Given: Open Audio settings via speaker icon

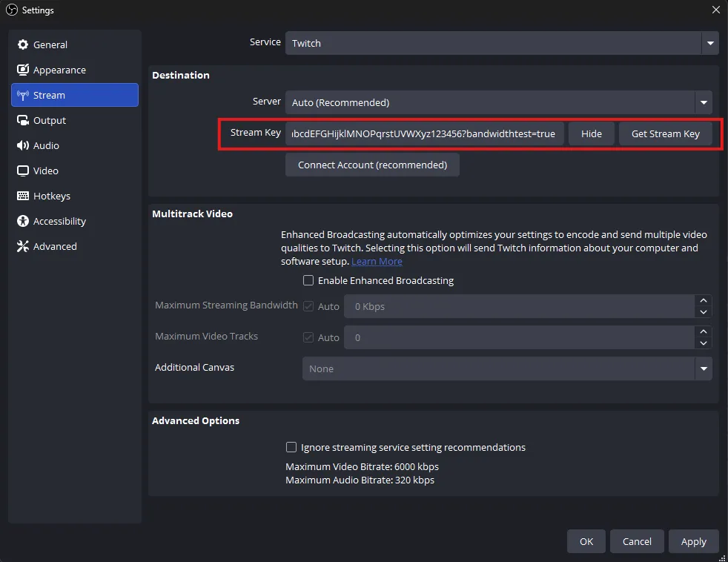Looking at the screenshot, I should [23, 146].
